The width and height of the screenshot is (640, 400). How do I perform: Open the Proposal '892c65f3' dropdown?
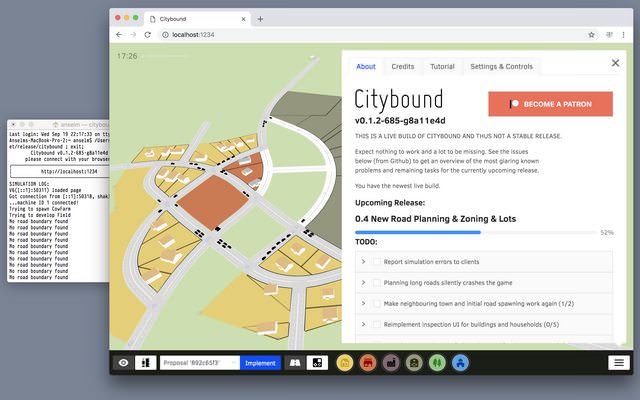click(200, 362)
